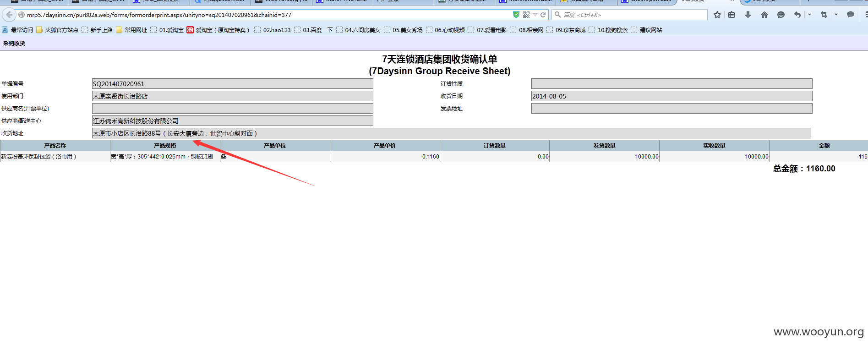The image size is (868, 345).
Task: Click the 收货地址 field 太原市小店区长治路88号
Action: 452,133
